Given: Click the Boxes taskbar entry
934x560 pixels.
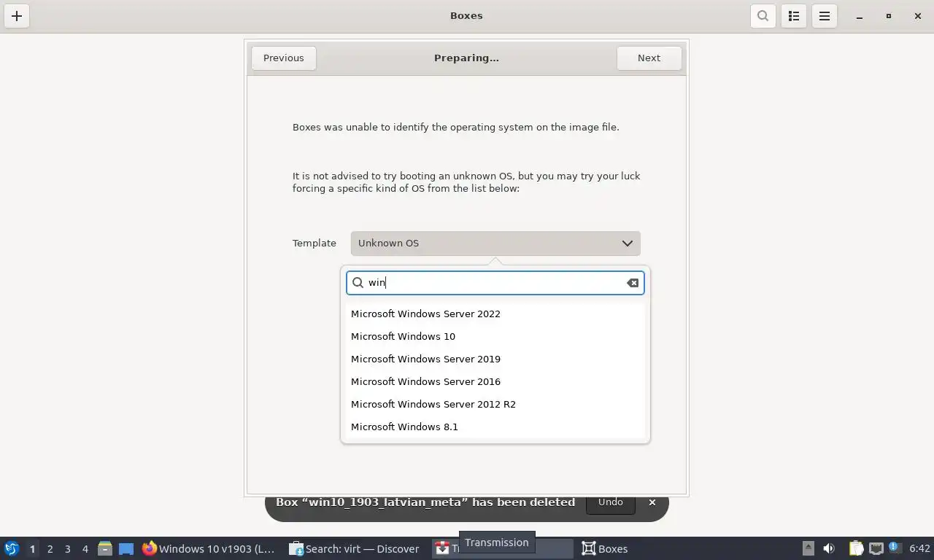Looking at the screenshot, I should pyautogui.click(x=605, y=549).
